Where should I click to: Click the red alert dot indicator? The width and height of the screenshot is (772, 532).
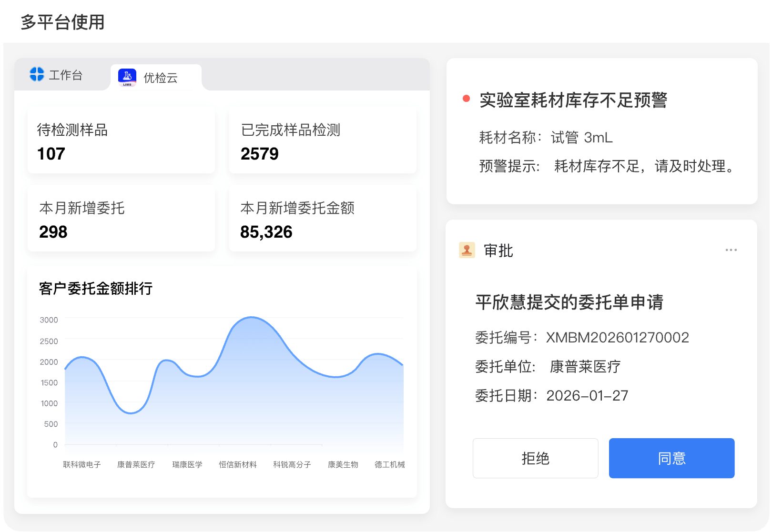click(x=466, y=99)
